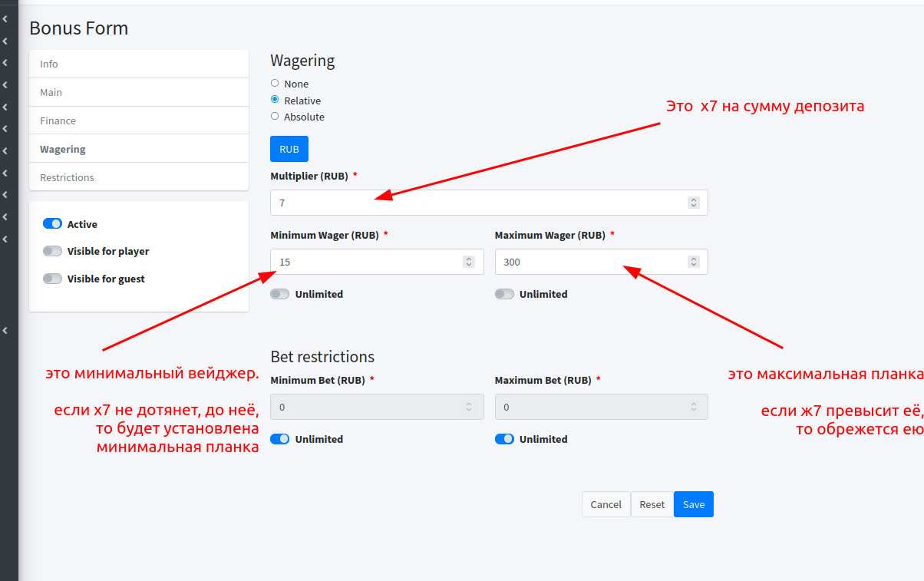Enable Visible for player toggle
The width and height of the screenshot is (924, 581).
coord(52,251)
